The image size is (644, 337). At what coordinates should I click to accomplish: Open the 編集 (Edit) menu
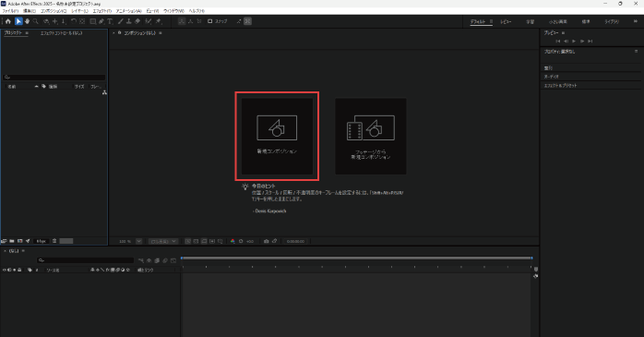[x=30, y=11]
